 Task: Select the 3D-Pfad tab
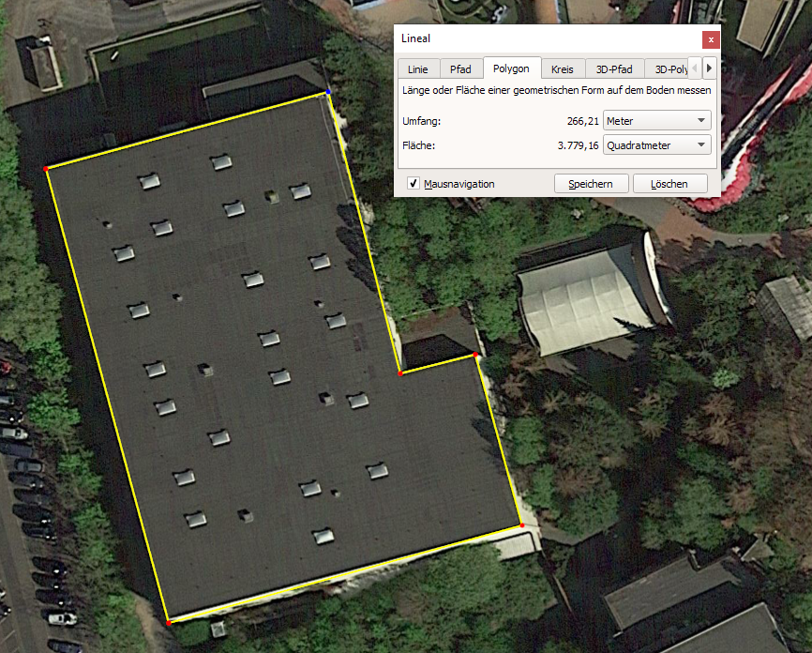pyautogui.click(x=614, y=69)
